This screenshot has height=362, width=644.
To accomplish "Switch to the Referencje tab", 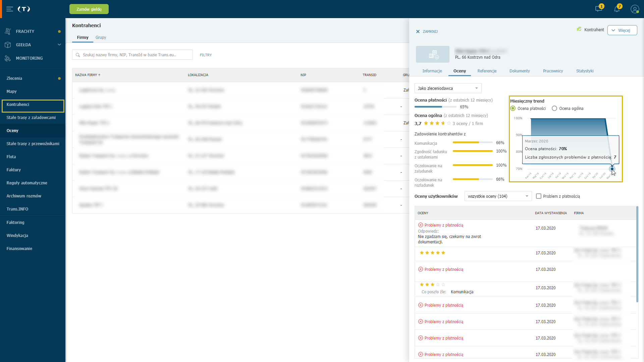I will tap(487, 71).
